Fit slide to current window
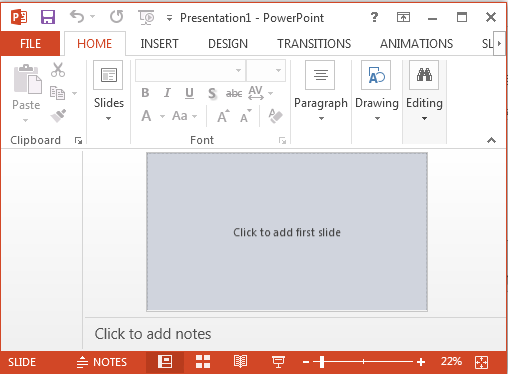The width and height of the screenshot is (508, 374). [x=482, y=362]
